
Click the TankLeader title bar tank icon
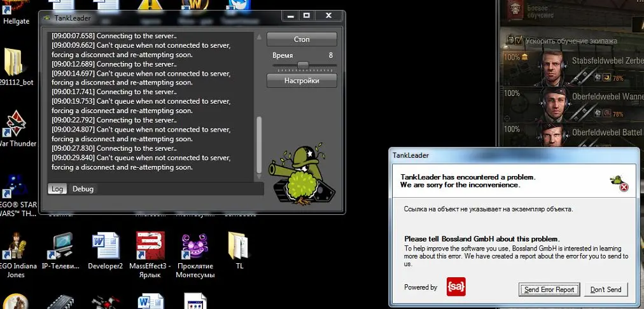(48, 18)
